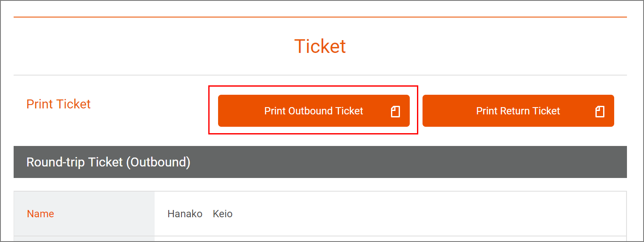Image resolution: width=644 pixels, height=242 pixels.
Task: Click the "Print Return Ticket" button text
Action: pos(518,111)
